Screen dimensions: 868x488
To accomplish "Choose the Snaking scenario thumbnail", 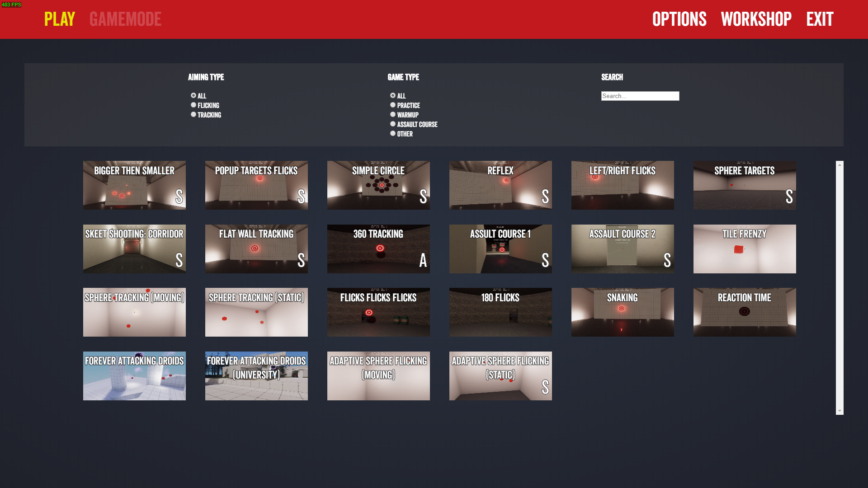I will pyautogui.click(x=623, y=312).
